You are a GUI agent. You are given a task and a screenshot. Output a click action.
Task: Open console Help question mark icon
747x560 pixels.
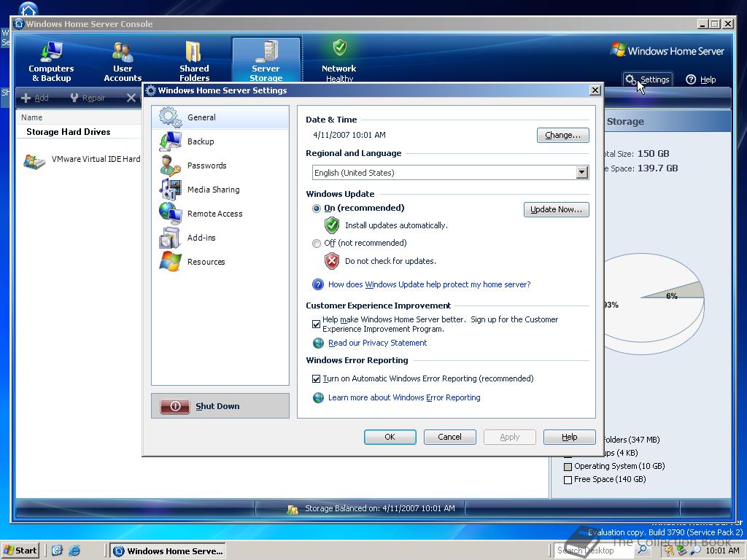691,79
